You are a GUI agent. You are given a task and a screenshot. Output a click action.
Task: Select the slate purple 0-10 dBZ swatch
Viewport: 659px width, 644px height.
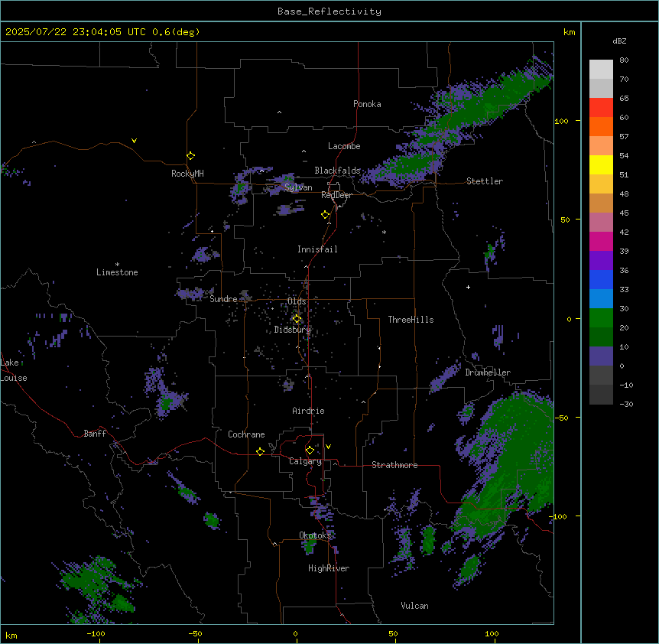(601, 356)
